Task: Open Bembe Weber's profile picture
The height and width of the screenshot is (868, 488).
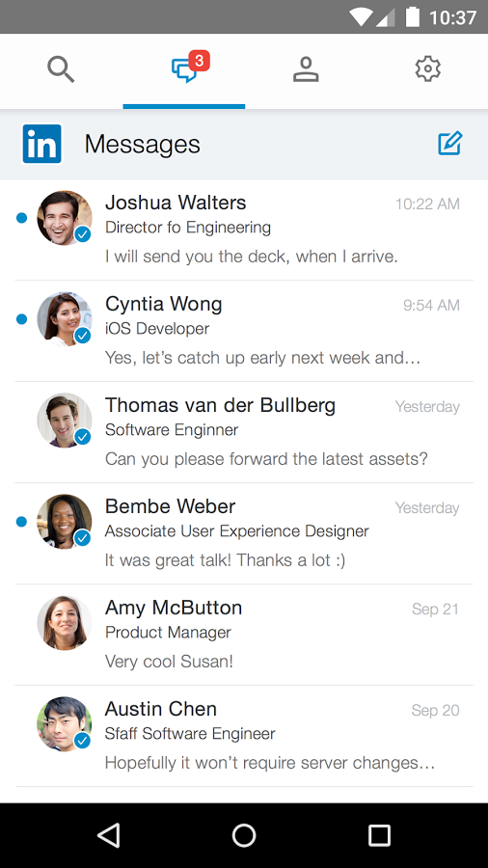Action: [65, 522]
